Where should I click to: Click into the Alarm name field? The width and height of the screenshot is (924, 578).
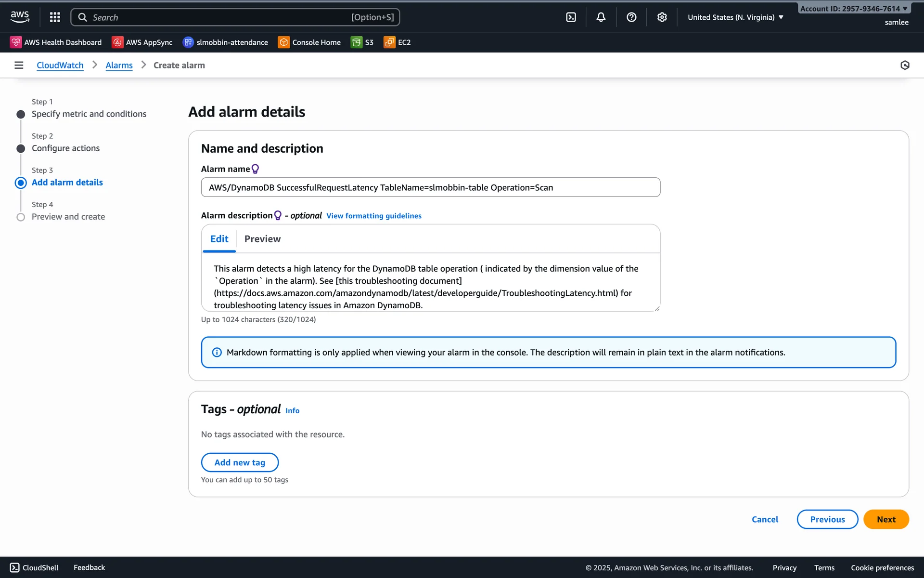430,187
